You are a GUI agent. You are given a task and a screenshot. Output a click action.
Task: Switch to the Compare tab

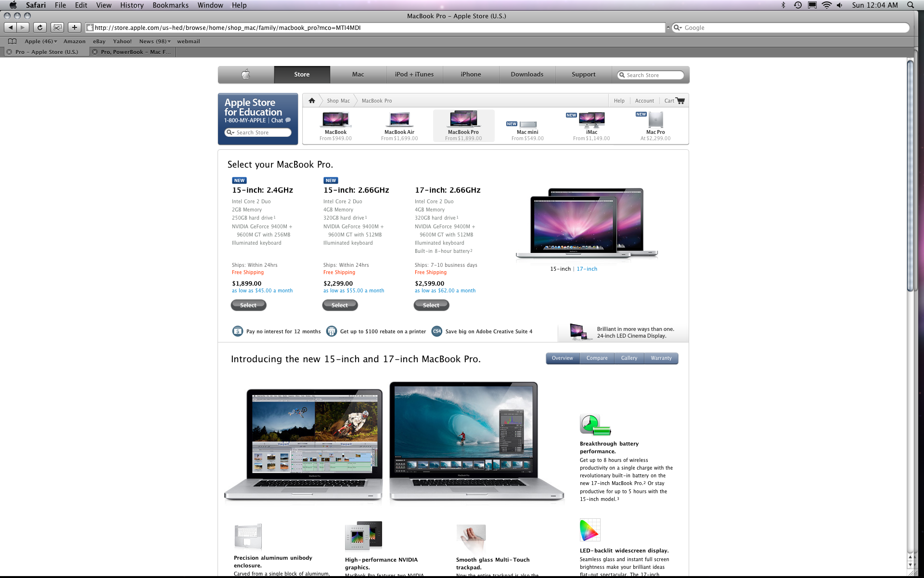(x=597, y=358)
